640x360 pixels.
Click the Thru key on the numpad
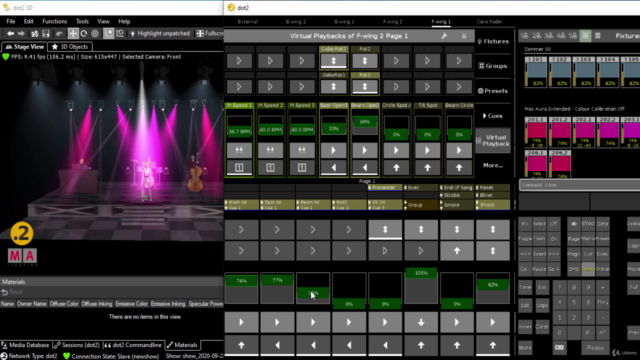(602, 302)
